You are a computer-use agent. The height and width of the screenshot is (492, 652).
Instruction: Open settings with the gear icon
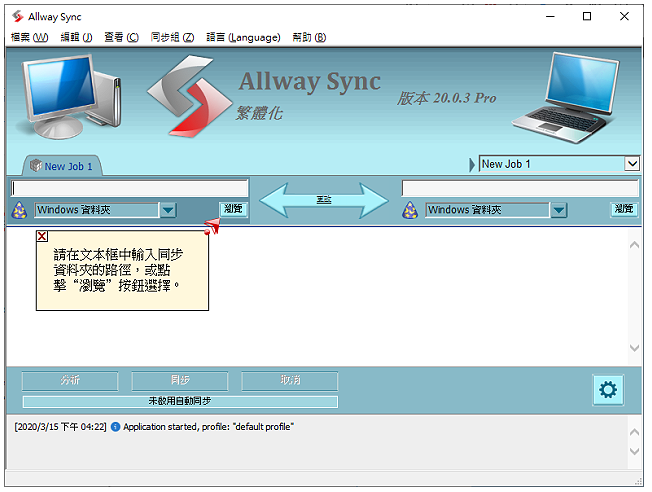point(608,390)
